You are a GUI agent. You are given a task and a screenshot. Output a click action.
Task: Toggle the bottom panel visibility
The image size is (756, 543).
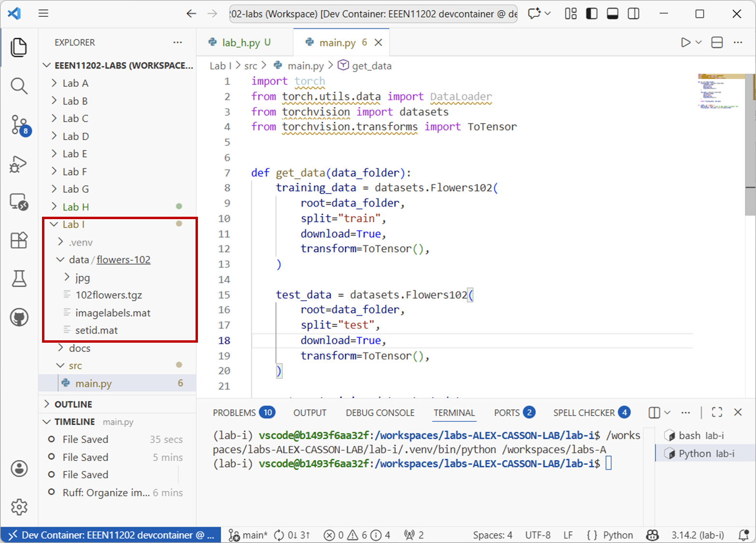[x=612, y=14]
